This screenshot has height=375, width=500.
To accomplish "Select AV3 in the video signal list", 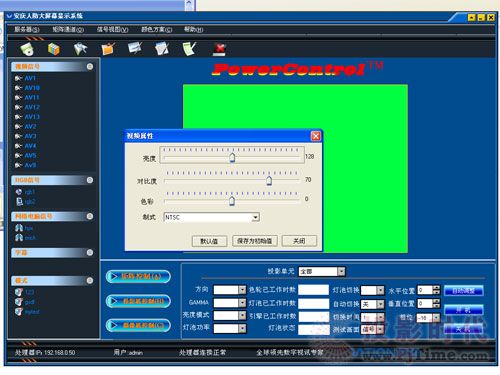I will (x=30, y=136).
